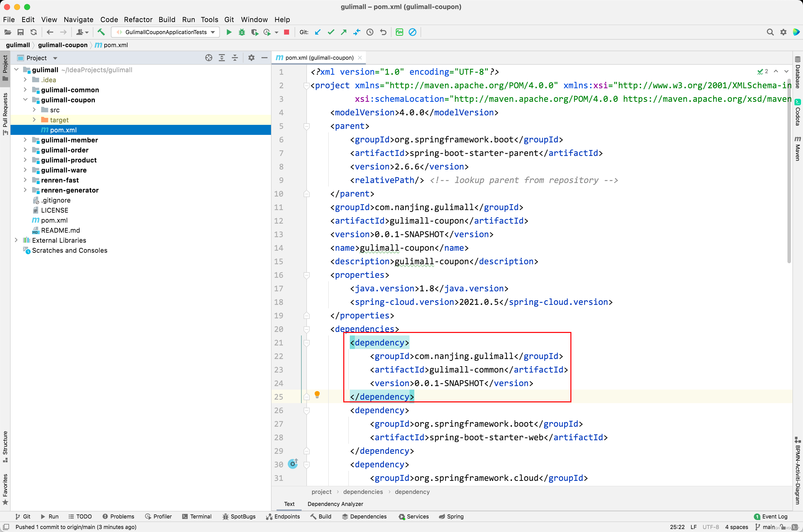Click the green Run button in toolbar
Viewport: 803px width, 532px height.
tap(229, 32)
